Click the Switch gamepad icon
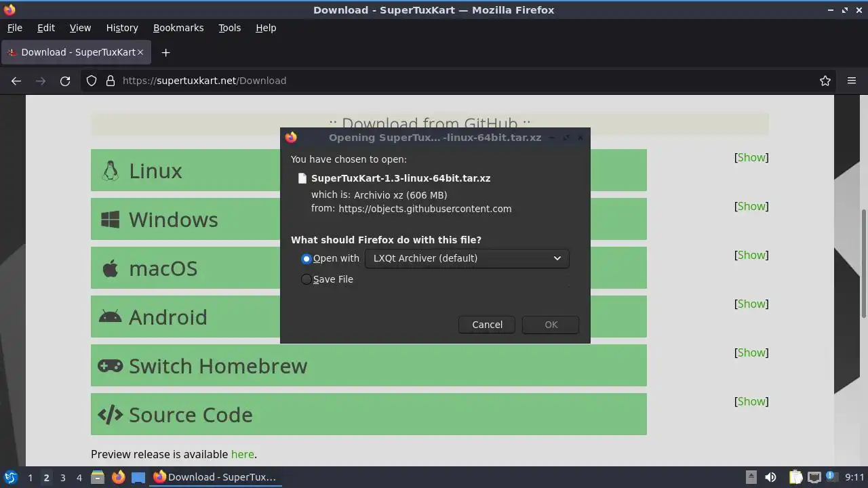 point(110,366)
